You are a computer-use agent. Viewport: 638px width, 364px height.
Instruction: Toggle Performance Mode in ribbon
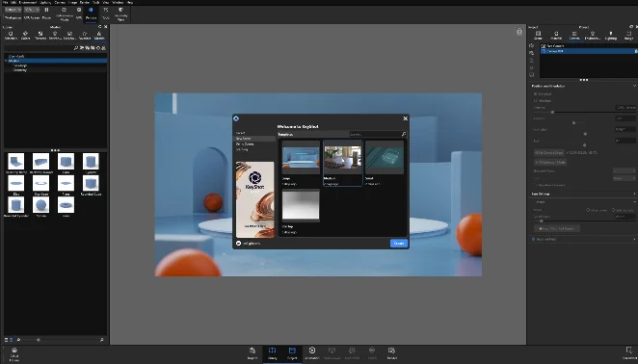pos(64,13)
